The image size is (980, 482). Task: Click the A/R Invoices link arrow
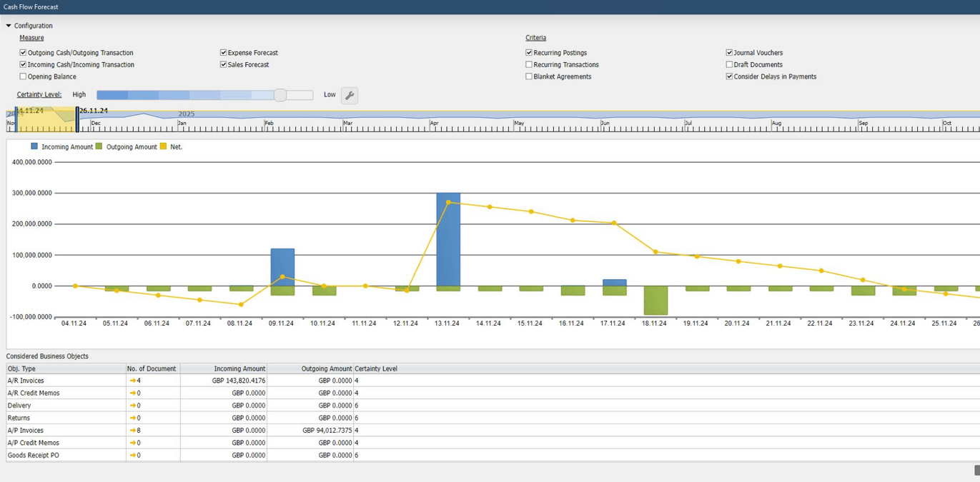(132, 381)
